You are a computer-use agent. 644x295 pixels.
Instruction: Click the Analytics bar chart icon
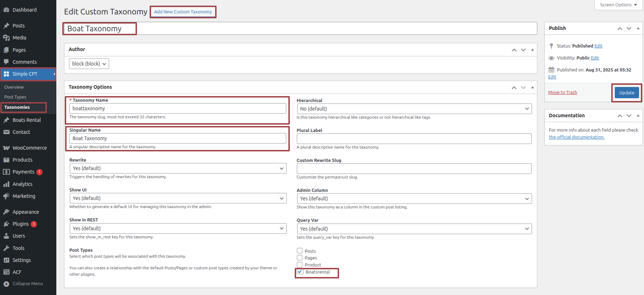click(x=6, y=184)
